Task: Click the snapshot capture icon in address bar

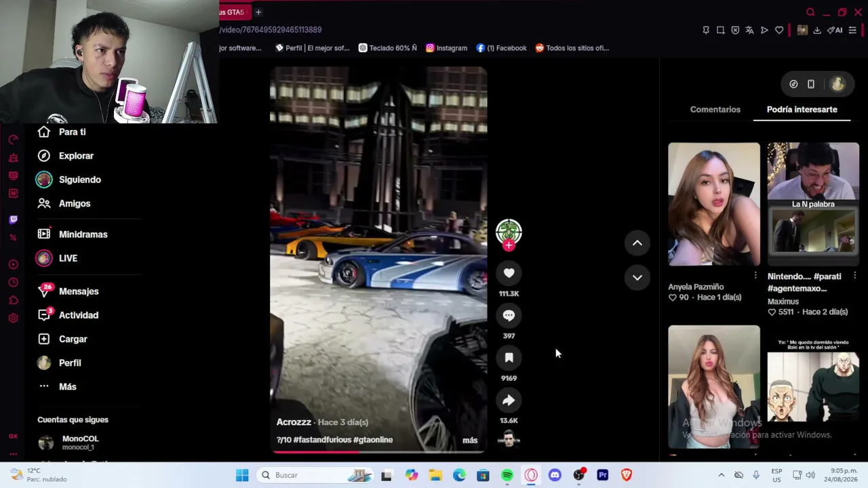Action: pos(720,30)
